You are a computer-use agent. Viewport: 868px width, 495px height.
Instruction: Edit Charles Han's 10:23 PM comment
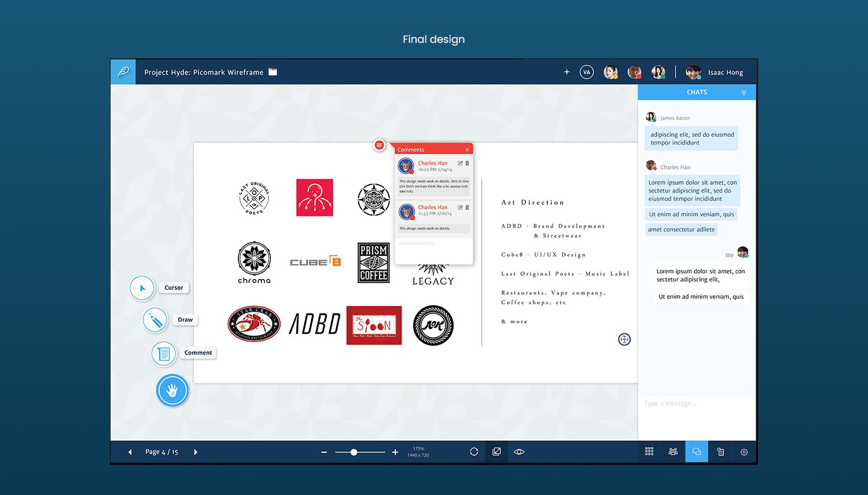(461, 163)
